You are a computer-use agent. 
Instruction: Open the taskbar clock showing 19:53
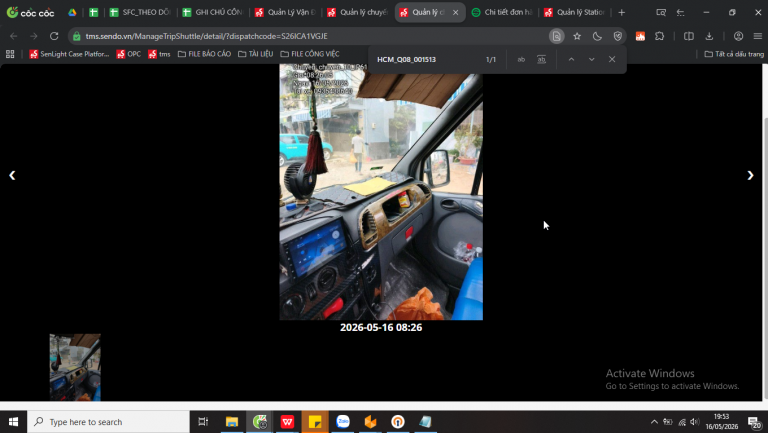[722, 422]
